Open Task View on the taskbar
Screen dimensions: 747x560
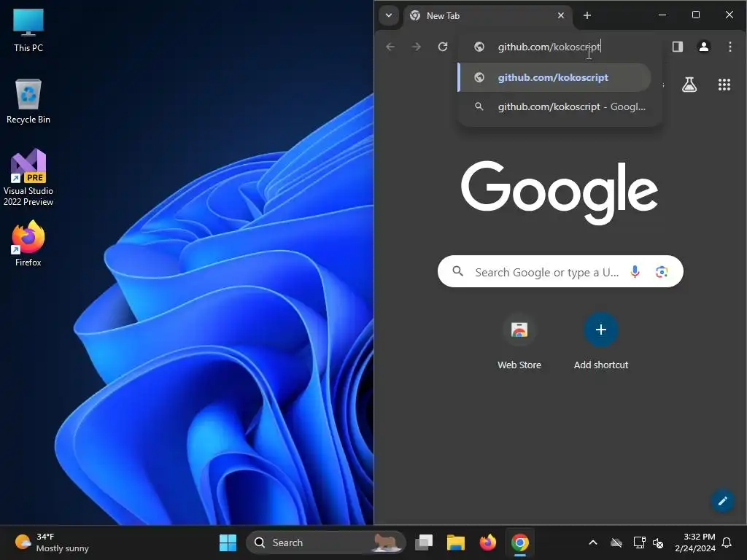(424, 542)
